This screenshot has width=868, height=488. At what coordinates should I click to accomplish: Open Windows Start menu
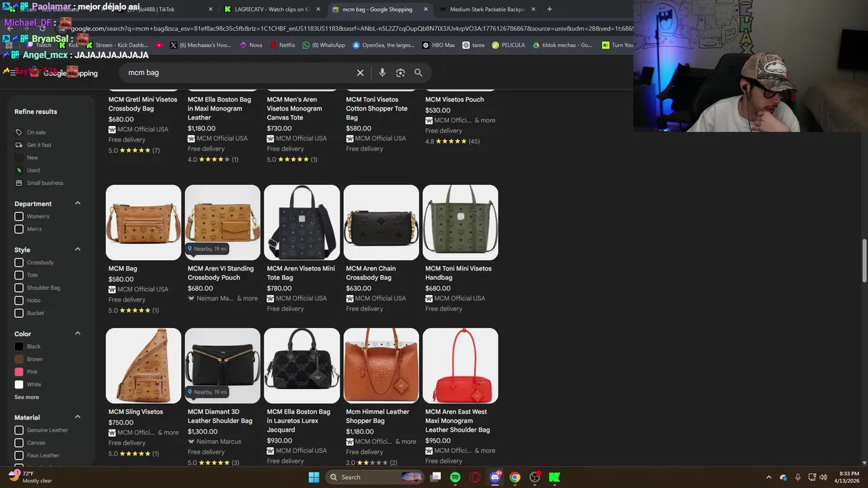pyautogui.click(x=314, y=477)
